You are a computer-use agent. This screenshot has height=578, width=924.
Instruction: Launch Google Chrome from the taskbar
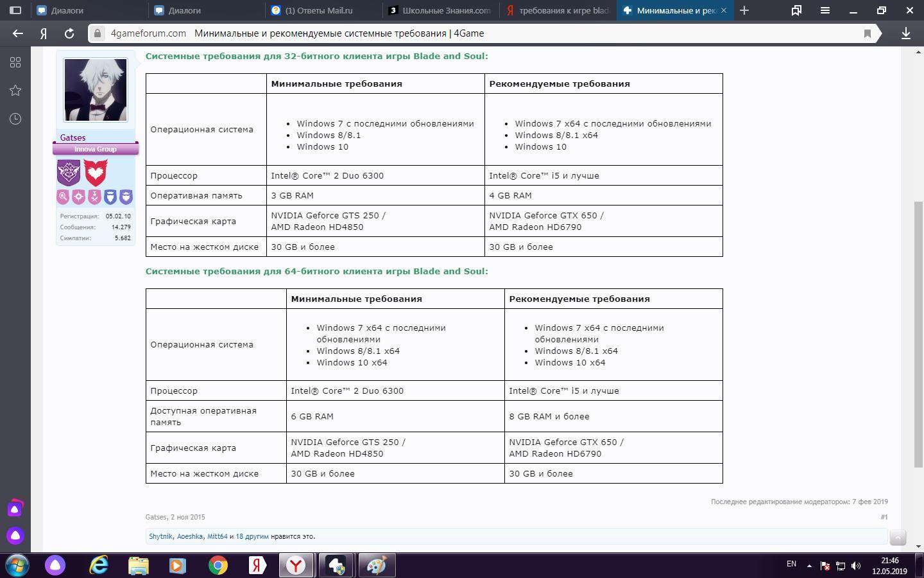218,565
